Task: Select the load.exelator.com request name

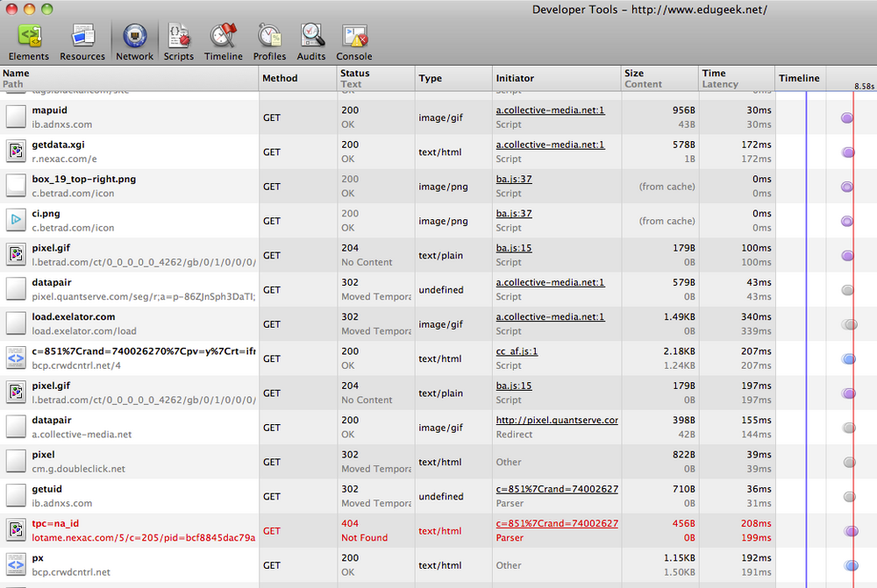Action: click(74, 317)
